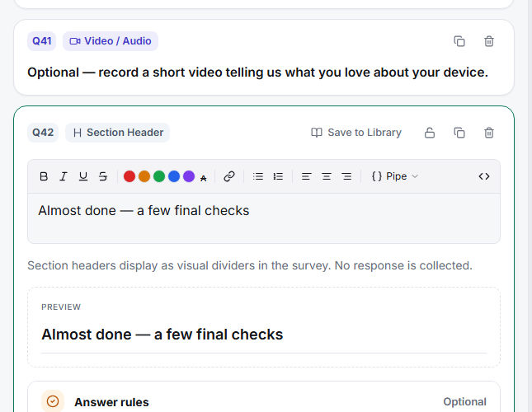532x412 pixels.
Task: Apply purple text color
Action: [189, 176]
